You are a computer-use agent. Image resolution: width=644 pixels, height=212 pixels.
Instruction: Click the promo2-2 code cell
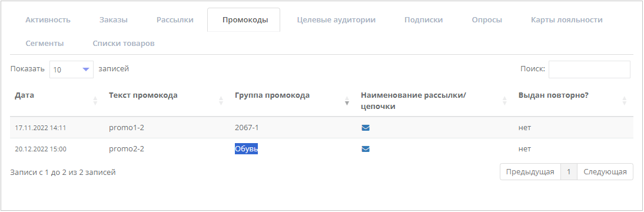tap(127, 149)
